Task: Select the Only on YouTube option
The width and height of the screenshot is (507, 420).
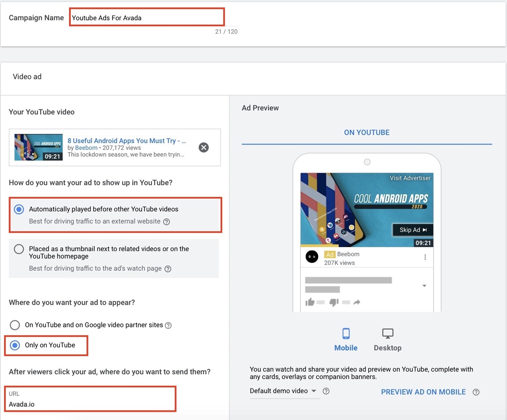Action: pos(15,345)
